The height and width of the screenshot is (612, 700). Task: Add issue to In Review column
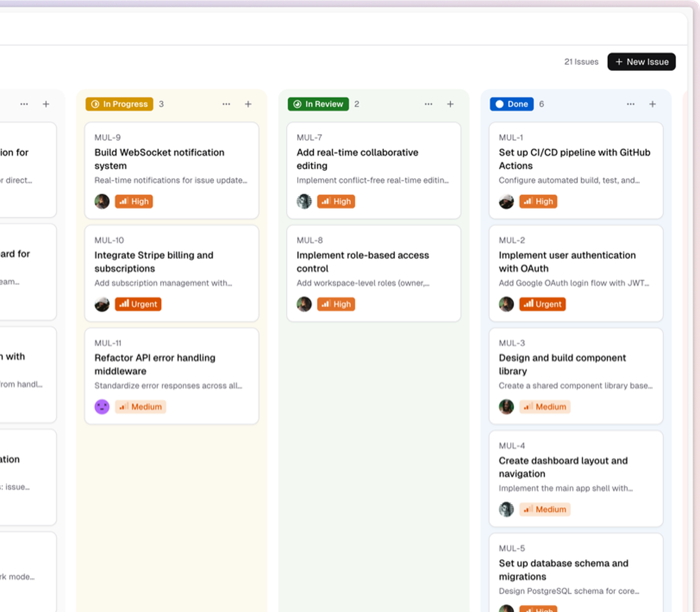pyautogui.click(x=450, y=104)
